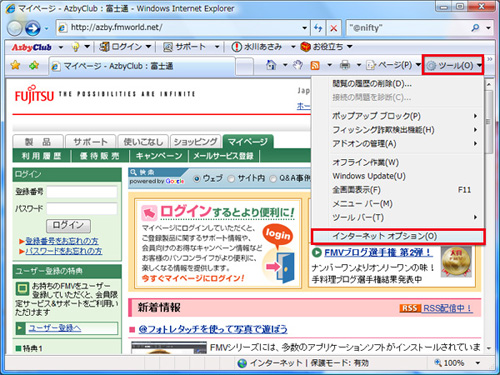Image resolution: width=500 pixels, height=375 pixels.
Task: Open the 登録番号をお忘れの方 link
Action: (x=62, y=241)
